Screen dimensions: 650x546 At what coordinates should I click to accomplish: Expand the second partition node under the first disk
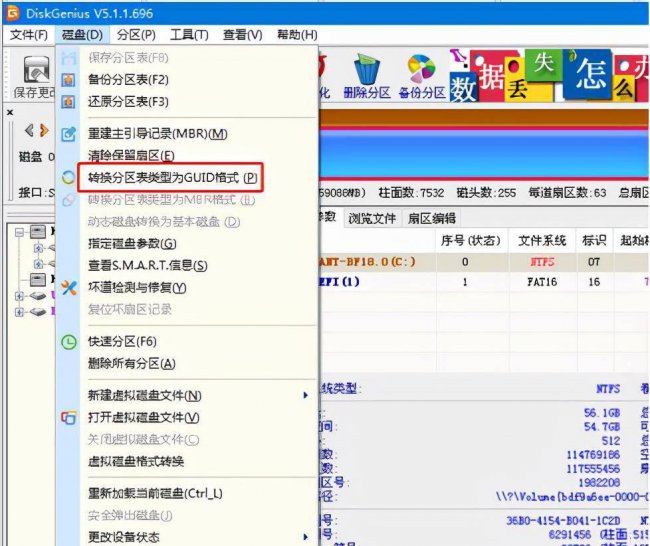tap(39, 264)
